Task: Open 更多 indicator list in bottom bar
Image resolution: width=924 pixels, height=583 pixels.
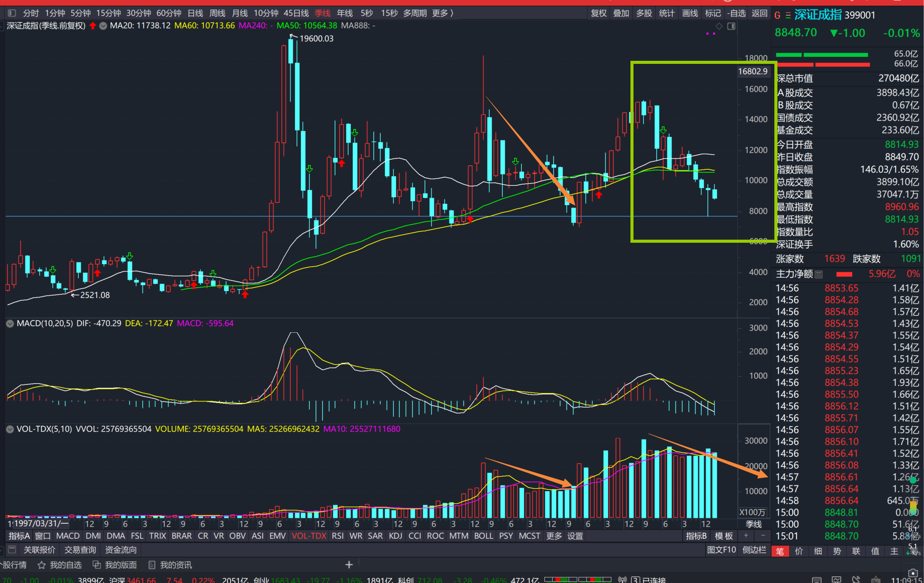Action: (x=554, y=536)
